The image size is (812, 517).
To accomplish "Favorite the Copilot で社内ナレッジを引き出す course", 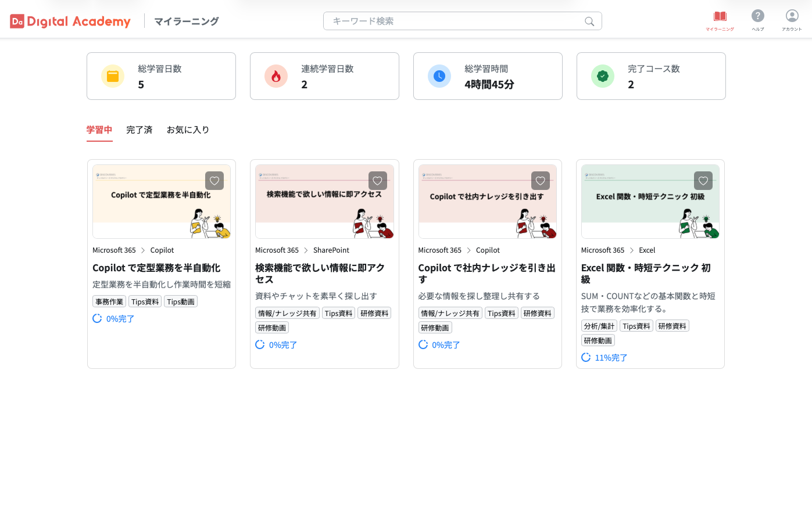I will coord(541,181).
